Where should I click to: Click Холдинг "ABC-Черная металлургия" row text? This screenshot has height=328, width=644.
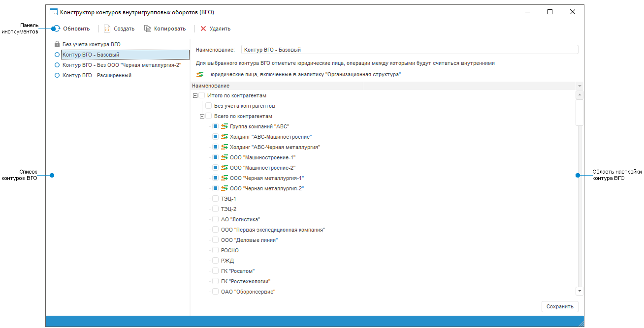click(x=275, y=147)
